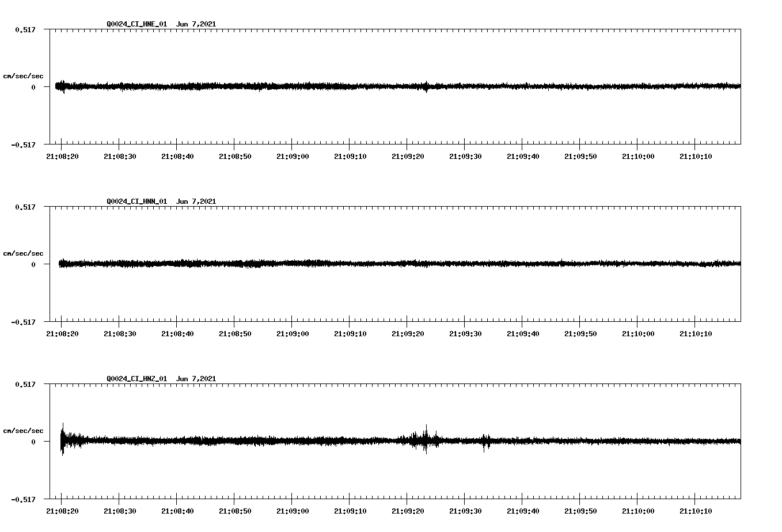Click the 0.517 upper limit on HNZ plot
The width and height of the screenshot is (782, 532).
[x=25, y=385]
